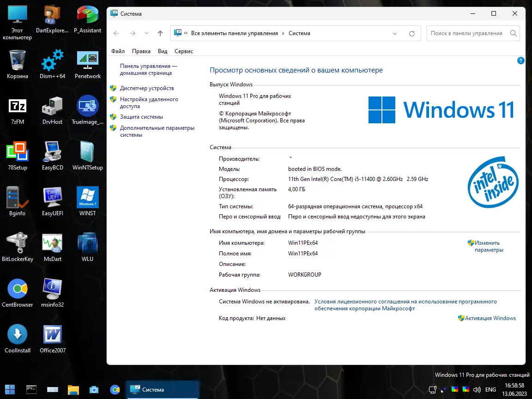Open the Файл menu
532x399 pixels.
[x=118, y=51]
